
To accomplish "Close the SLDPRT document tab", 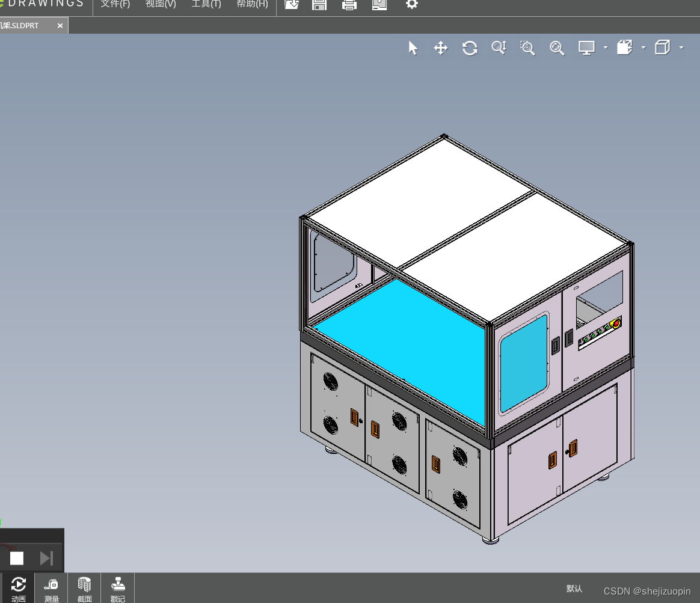I will pyautogui.click(x=60, y=26).
